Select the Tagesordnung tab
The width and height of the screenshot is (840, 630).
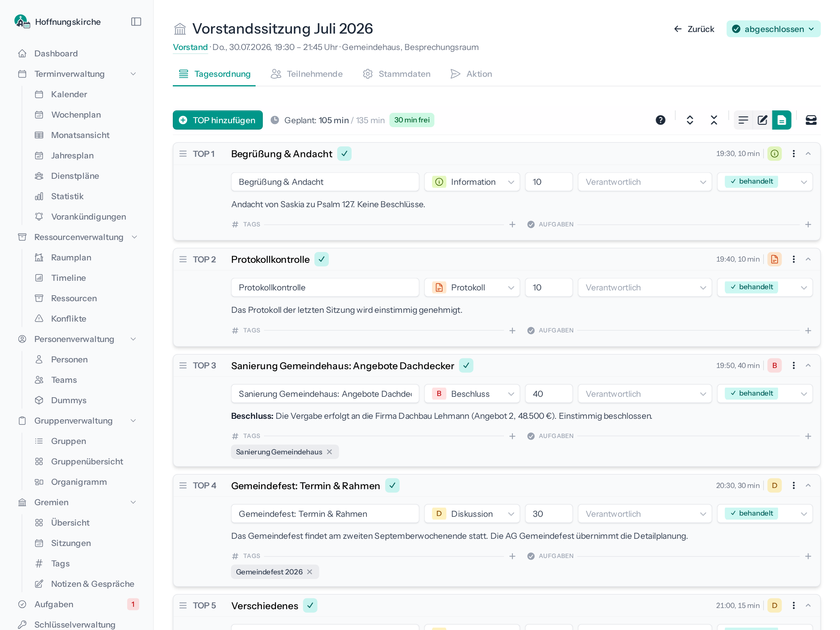[x=214, y=74]
